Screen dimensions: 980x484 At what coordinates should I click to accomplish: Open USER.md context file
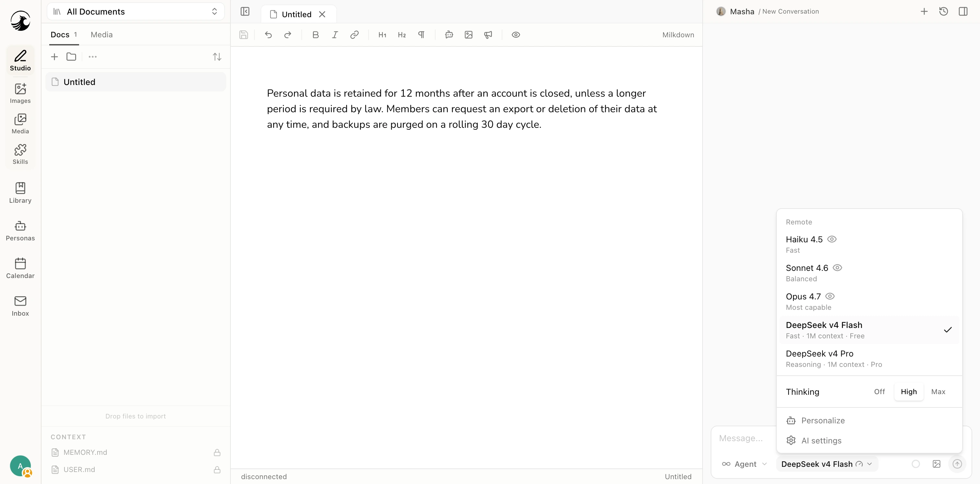point(136,469)
